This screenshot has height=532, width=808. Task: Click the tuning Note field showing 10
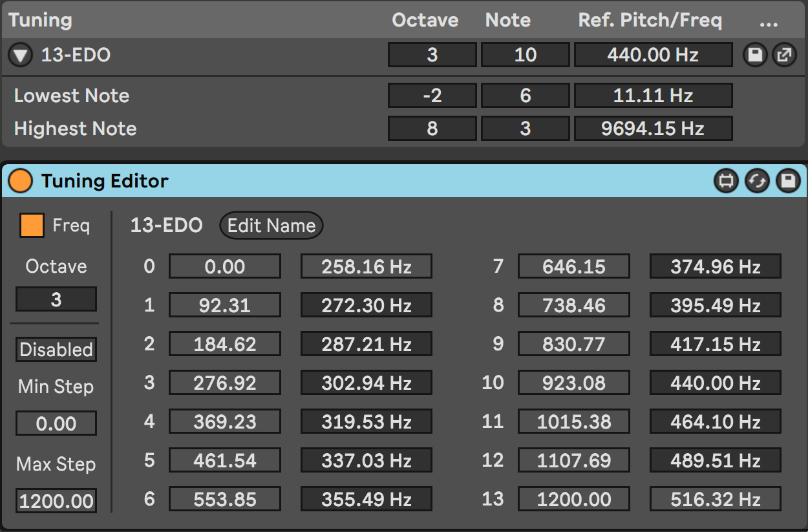point(525,55)
